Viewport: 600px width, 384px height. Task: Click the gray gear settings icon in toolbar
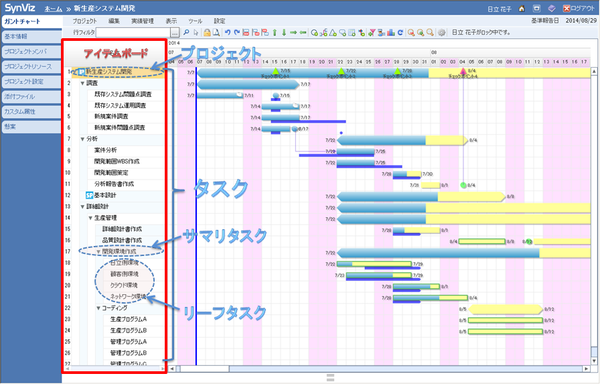point(441,33)
